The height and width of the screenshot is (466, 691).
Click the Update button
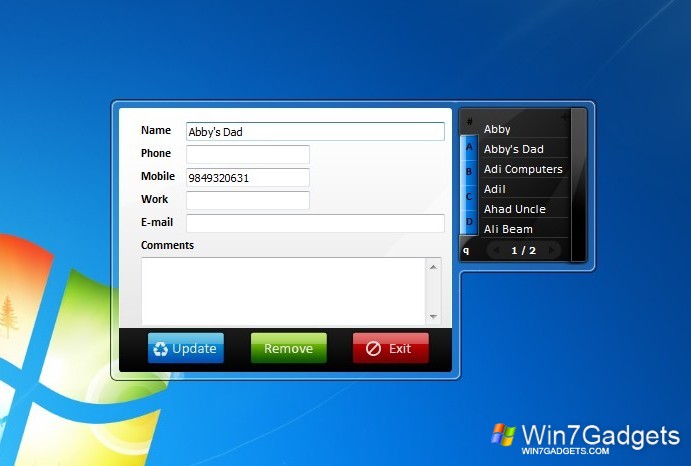point(186,348)
